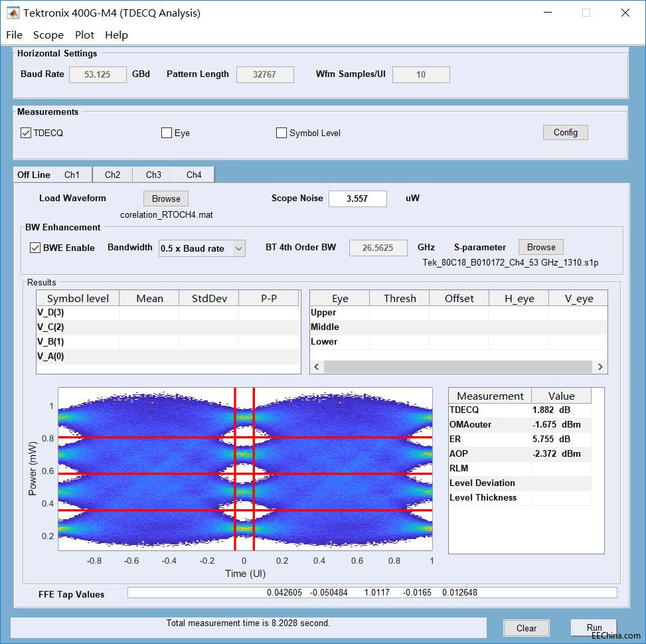Image resolution: width=646 pixels, height=644 pixels.
Task: Click the MATLAB app icon in title bar
Action: pyautogui.click(x=13, y=13)
